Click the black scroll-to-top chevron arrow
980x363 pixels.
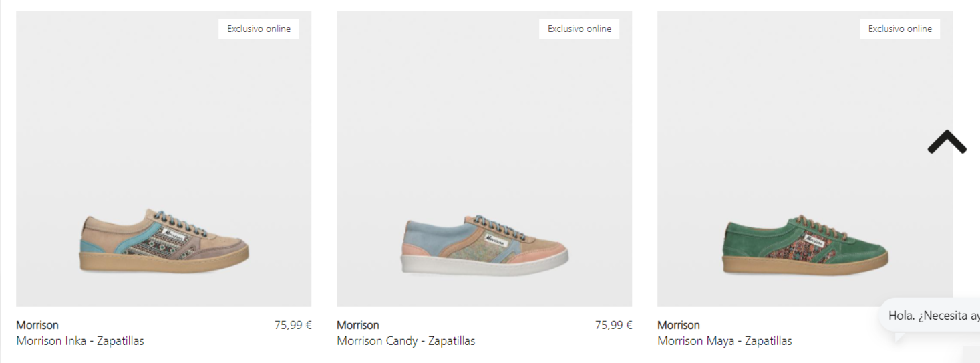pos(947,142)
